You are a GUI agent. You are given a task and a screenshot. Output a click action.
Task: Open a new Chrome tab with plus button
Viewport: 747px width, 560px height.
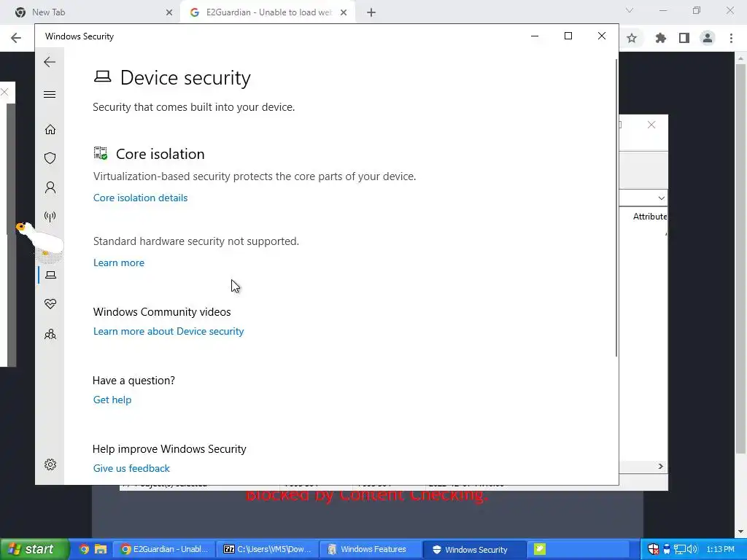(371, 12)
